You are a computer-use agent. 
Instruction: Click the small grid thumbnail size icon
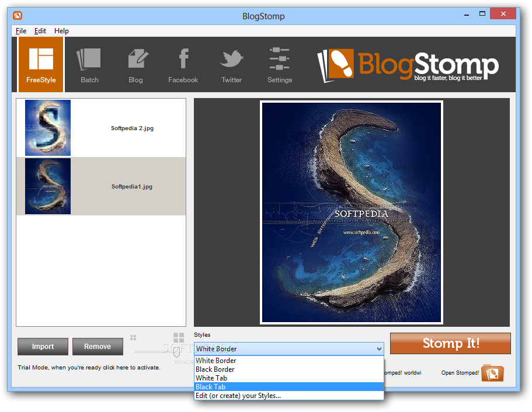[x=133, y=337]
